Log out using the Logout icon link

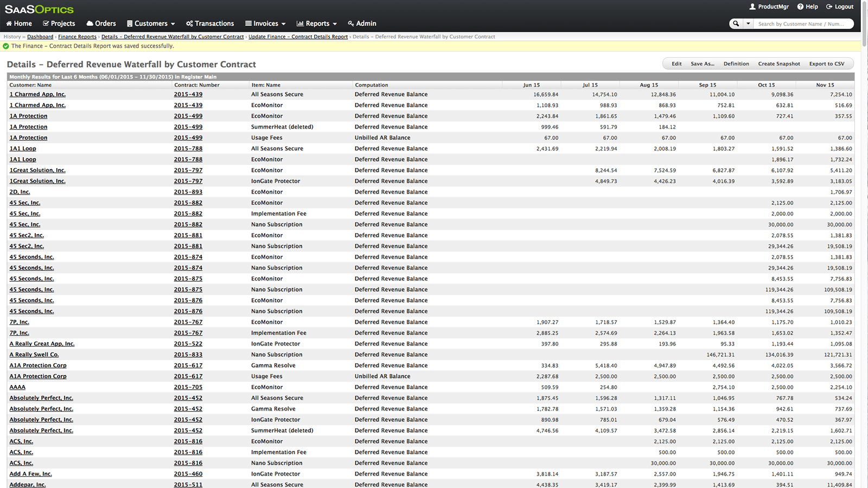click(839, 7)
